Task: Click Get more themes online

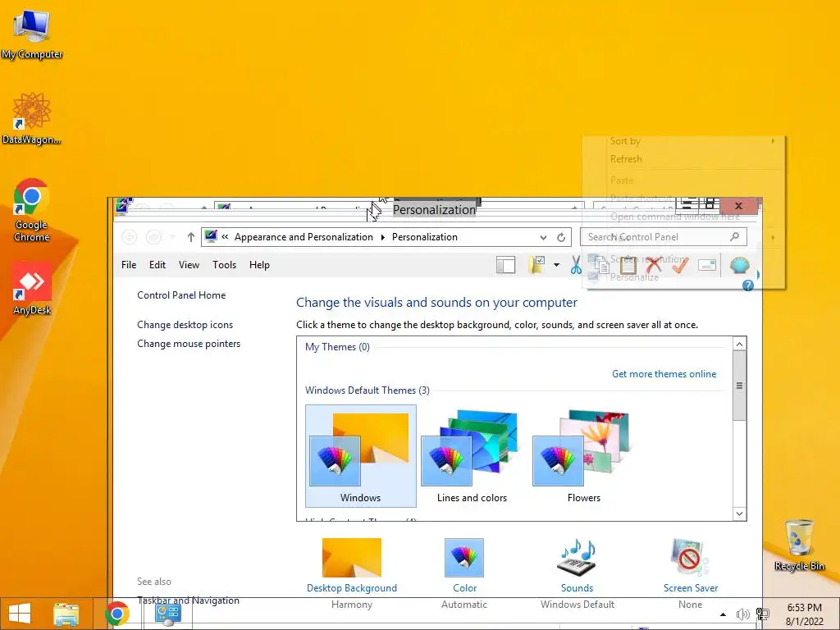Action: pyautogui.click(x=664, y=374)
